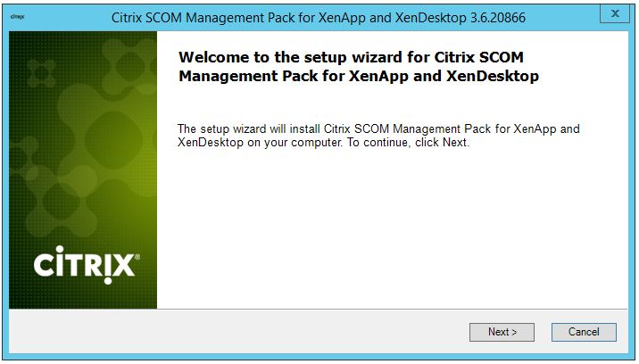Close the installer window with X

(x=614, y=14)
